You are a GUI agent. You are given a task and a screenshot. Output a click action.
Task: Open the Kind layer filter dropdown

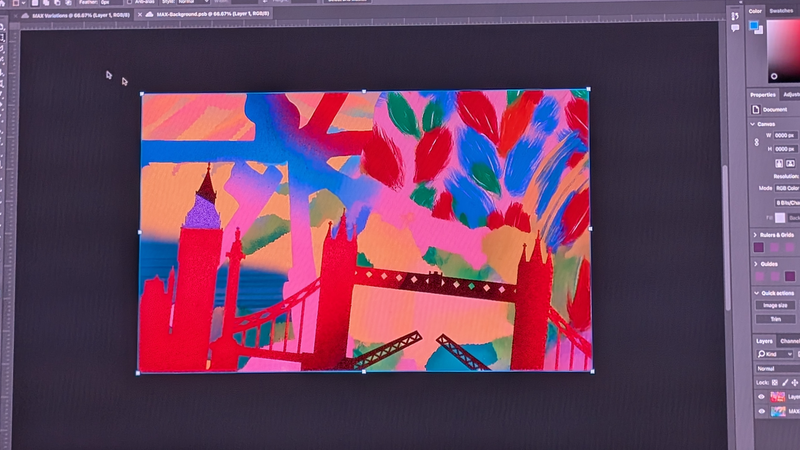775,354
